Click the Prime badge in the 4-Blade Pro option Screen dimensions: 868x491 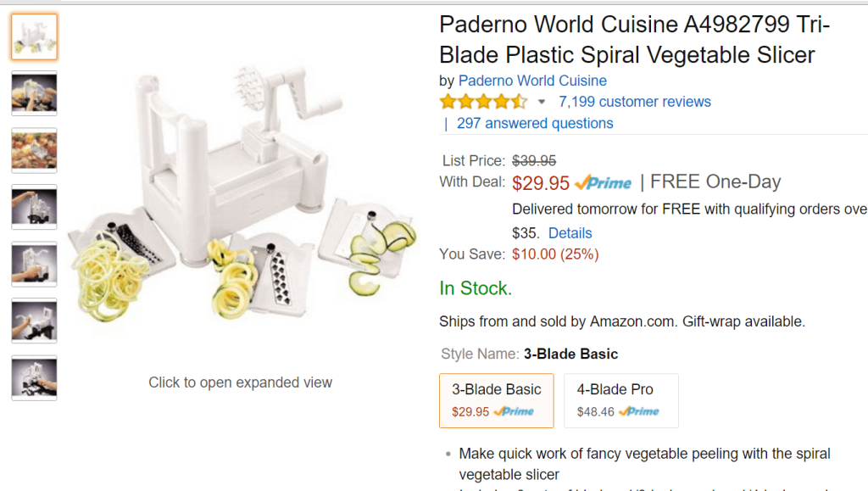coord(639,412)
